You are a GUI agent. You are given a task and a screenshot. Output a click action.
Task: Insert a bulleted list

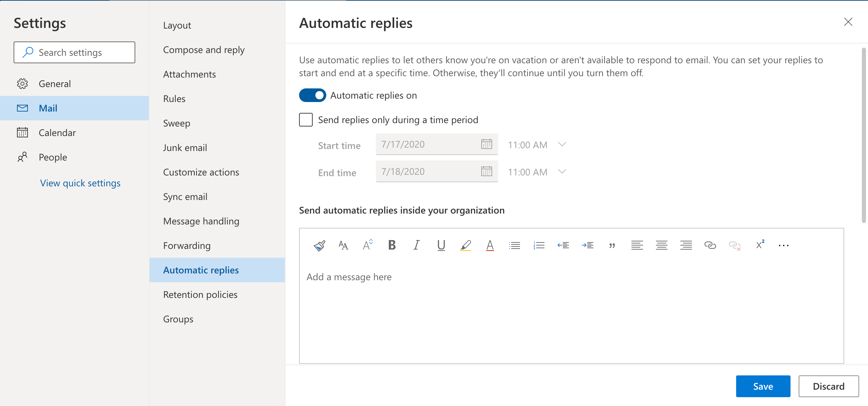514,245
